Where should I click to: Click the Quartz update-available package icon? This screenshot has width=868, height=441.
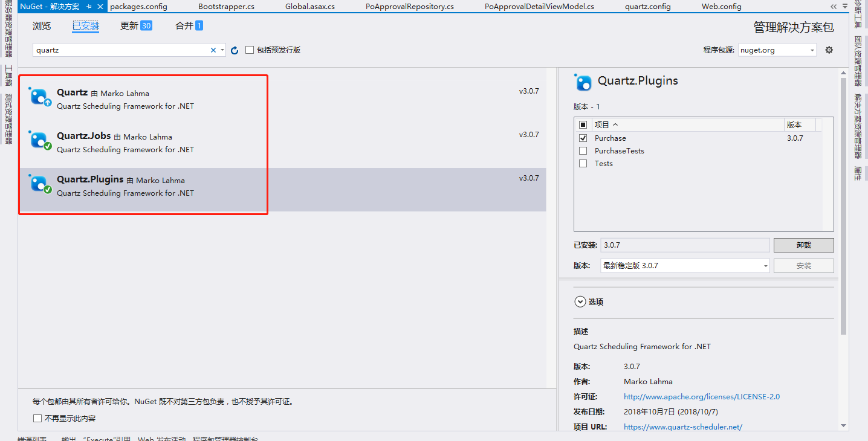click(39, 97)
